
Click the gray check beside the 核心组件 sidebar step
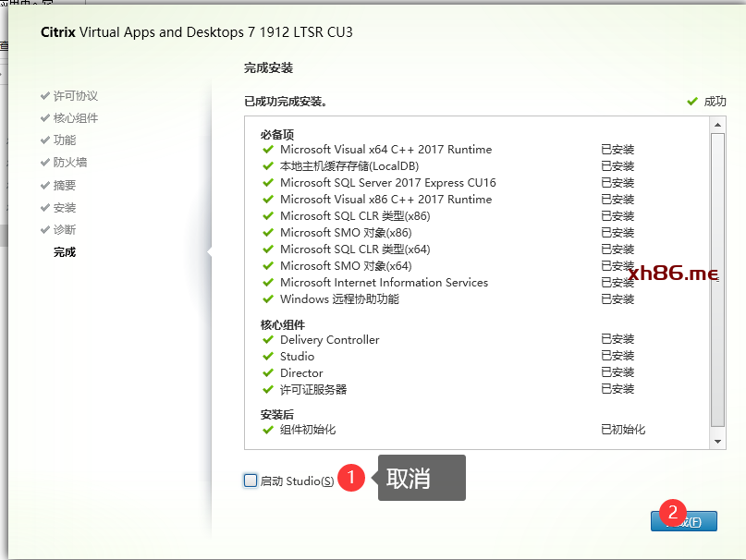pos(45,117)
